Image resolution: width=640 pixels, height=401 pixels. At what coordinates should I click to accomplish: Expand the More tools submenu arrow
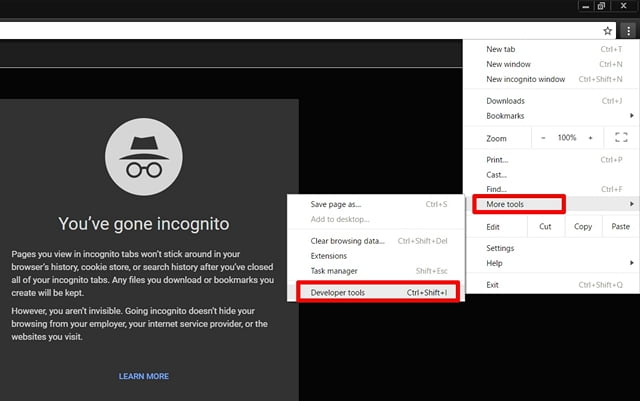(x=631, y=204)
